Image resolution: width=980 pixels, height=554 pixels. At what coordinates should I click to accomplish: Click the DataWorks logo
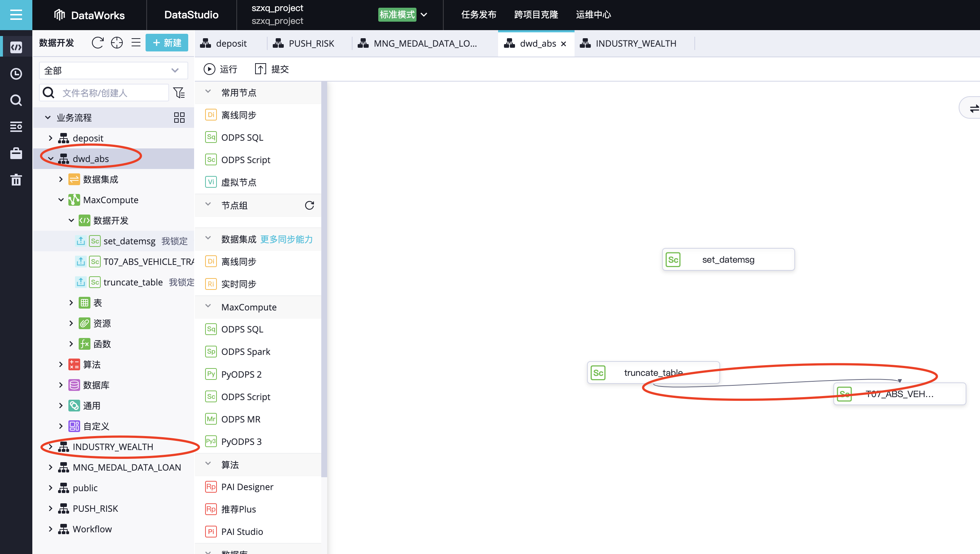point(89,15)
